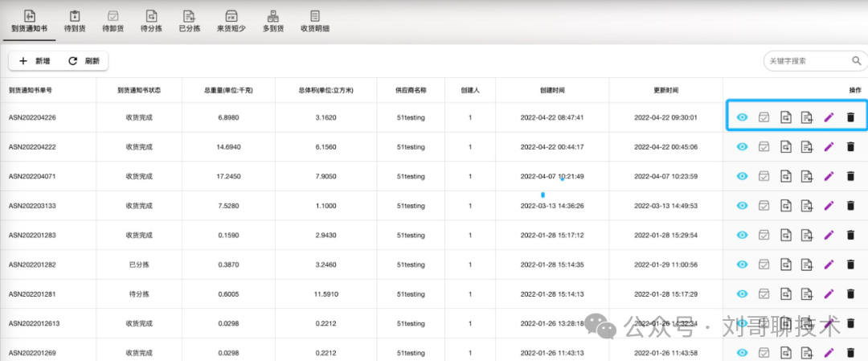Click document-plus icon in ASN202201282 row

(x=807, y=264)
